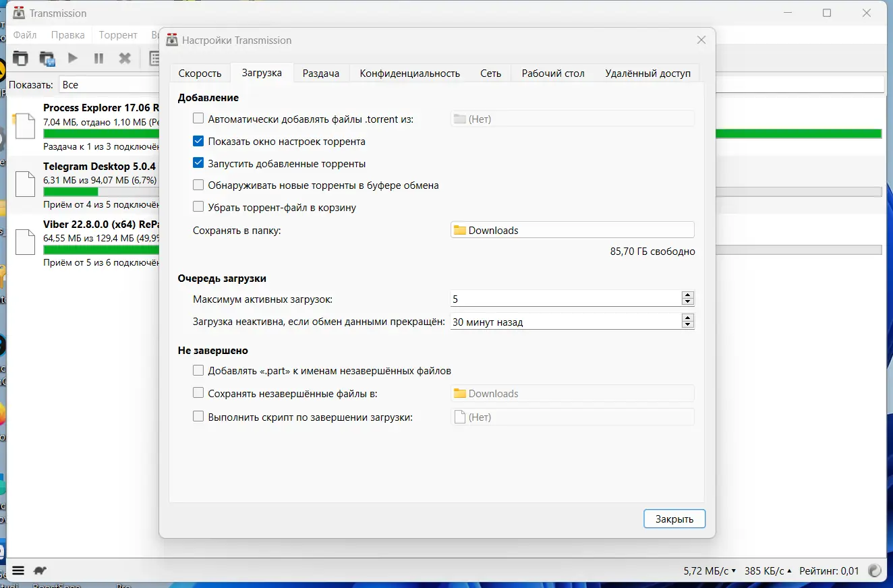Click the round network status icon in status bar

tap(875, 570)
